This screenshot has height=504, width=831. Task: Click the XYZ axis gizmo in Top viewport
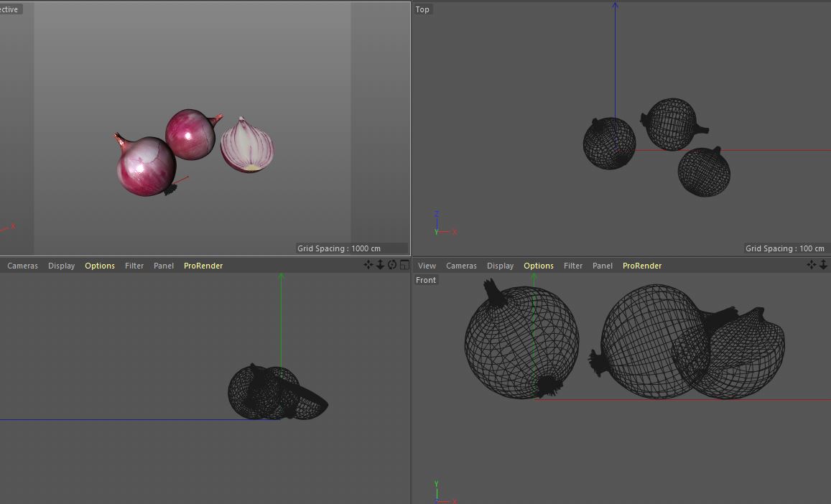(x=440, y=225)
